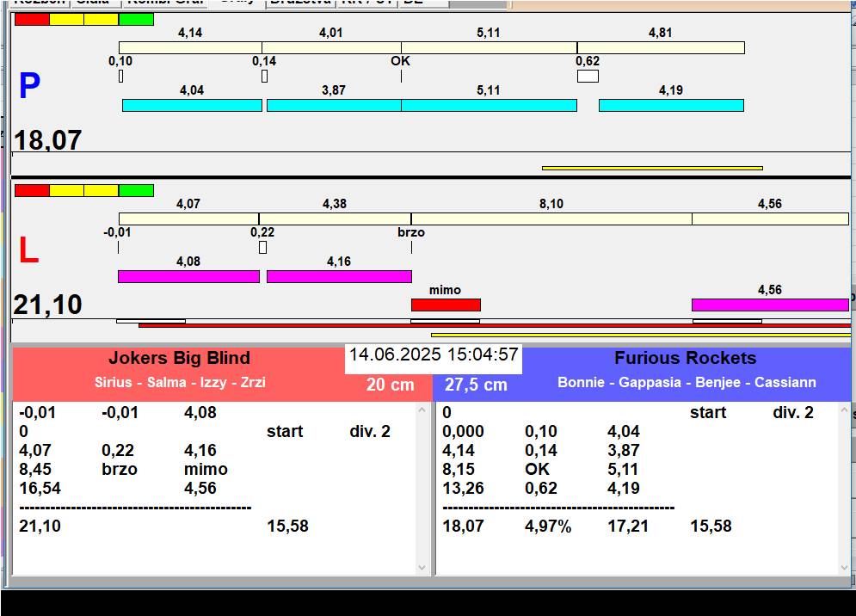This screenshot has width=856, height=616.
Task: Click the red 'mimo' fault bar
Action: [446, 305]
